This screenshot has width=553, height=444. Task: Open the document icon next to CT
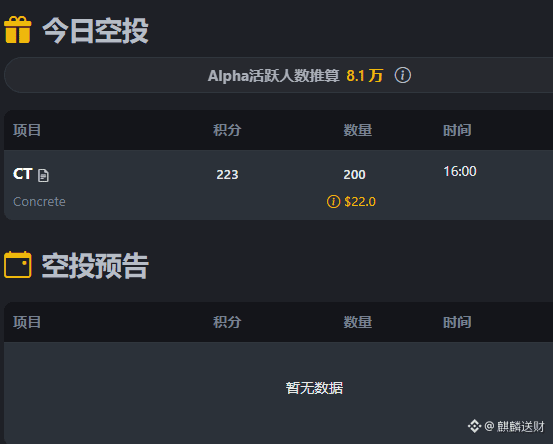43,175
